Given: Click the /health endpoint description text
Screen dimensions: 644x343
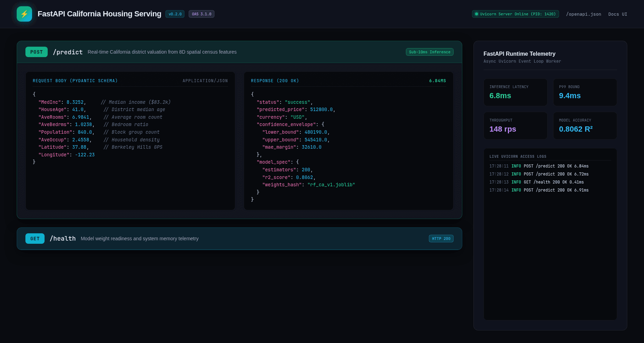Looking at the screenshot, I should (140, 239).
